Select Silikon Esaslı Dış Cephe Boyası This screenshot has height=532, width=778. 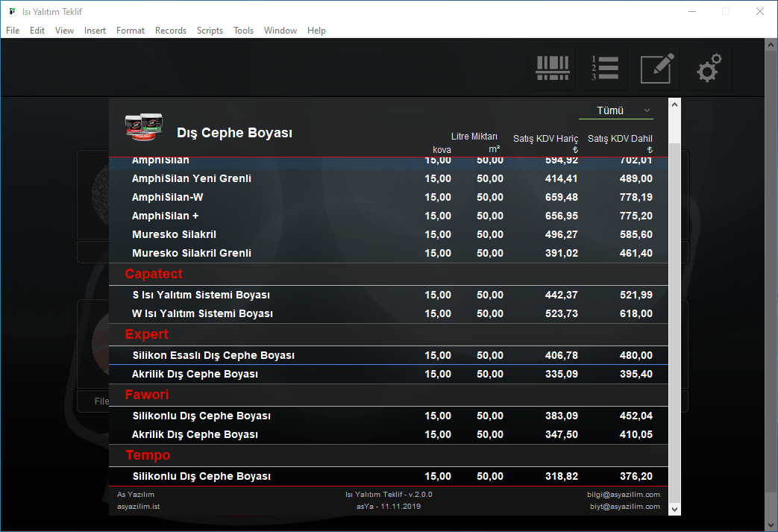pyautogui.click(x=389, y=355)
